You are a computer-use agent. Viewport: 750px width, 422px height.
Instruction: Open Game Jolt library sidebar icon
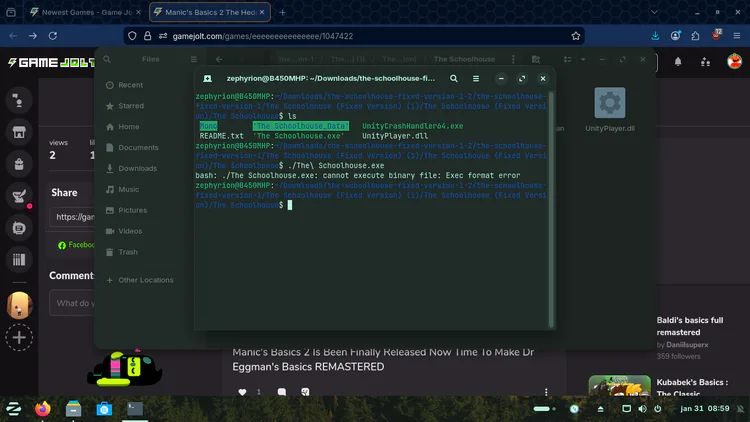19,260
